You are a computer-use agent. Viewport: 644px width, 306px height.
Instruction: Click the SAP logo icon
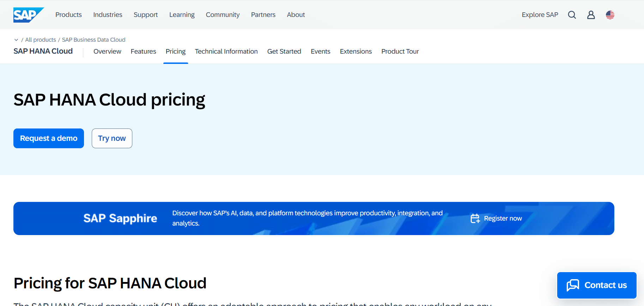[x=29, y=15]
